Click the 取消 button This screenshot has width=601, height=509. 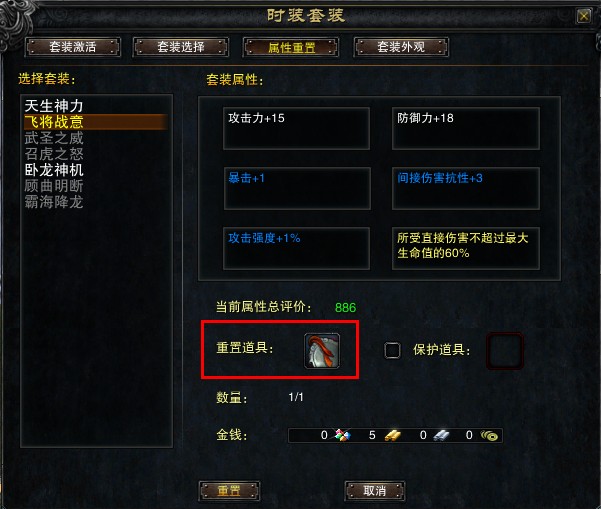pos(375,491)
